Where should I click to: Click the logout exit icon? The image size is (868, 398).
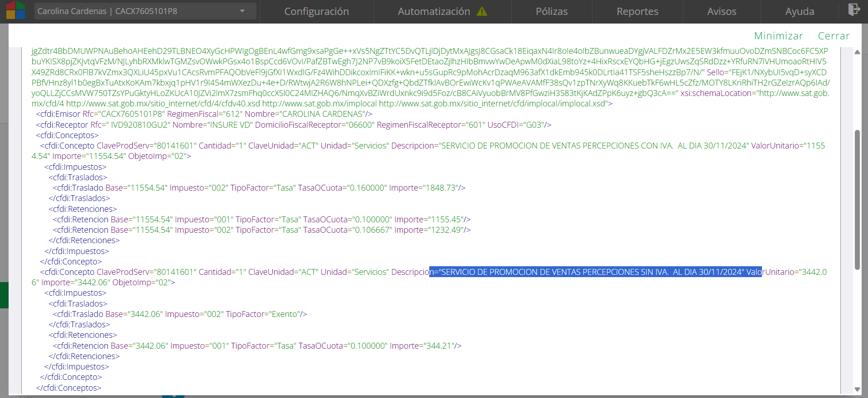coord(854,10)
